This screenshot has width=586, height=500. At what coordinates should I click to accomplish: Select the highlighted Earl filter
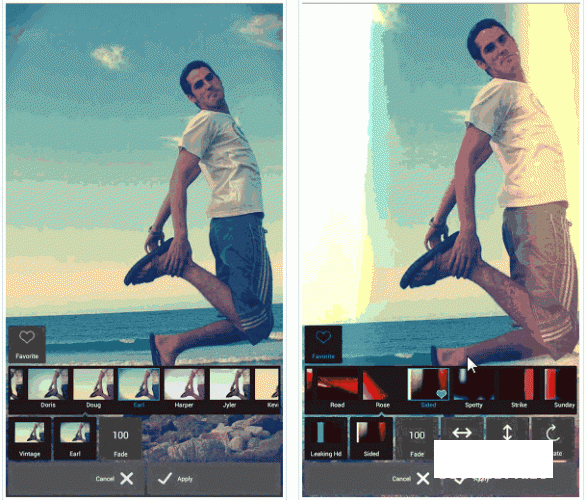click(x=139, y=389)
